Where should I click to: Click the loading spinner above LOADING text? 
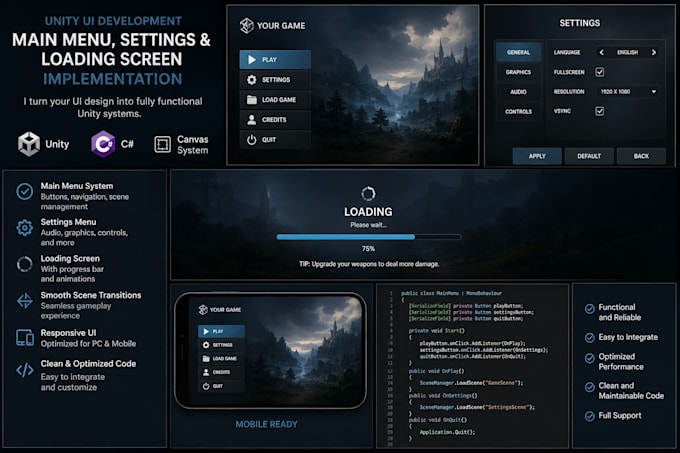click(x=368, y=194)
